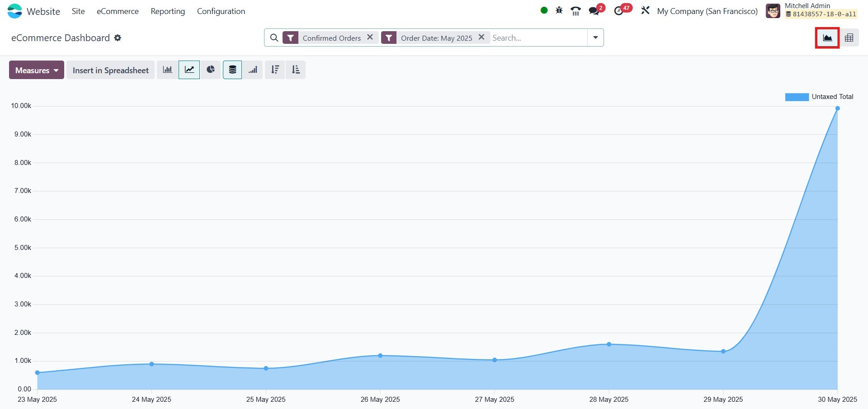The image size is (868, 409).
Task: Click the 29 May 2025 data point
Action: click(723, 351)
